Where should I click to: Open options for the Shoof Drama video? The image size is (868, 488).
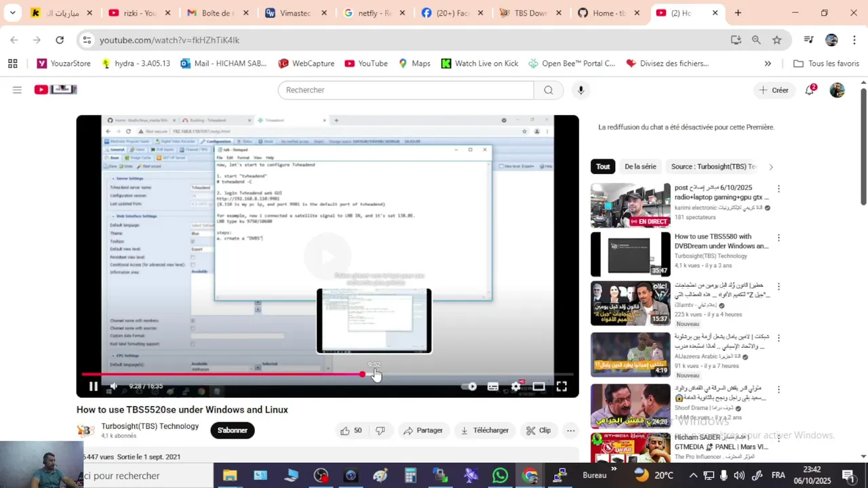[778, 390]
